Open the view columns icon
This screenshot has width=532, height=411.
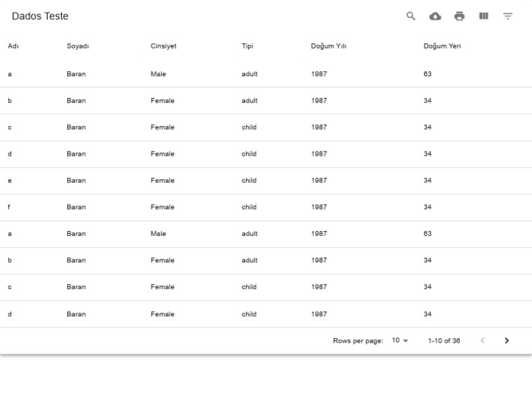coord(484,16)
